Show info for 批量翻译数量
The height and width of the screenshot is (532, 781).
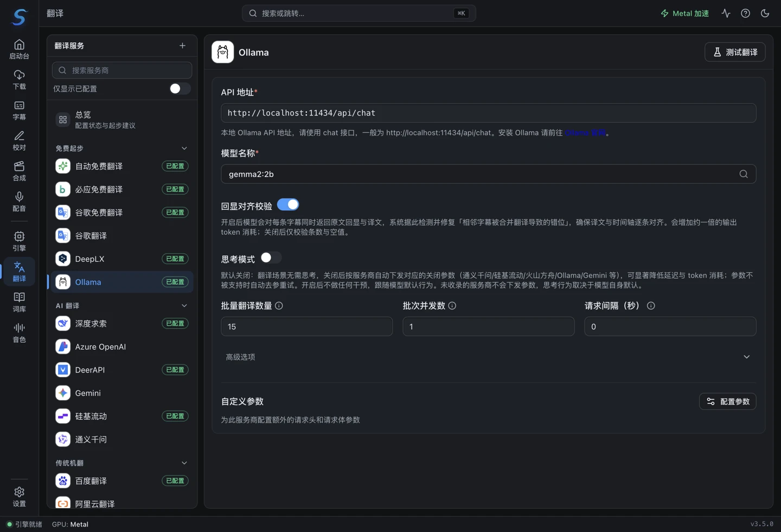[x=279, y=306]
